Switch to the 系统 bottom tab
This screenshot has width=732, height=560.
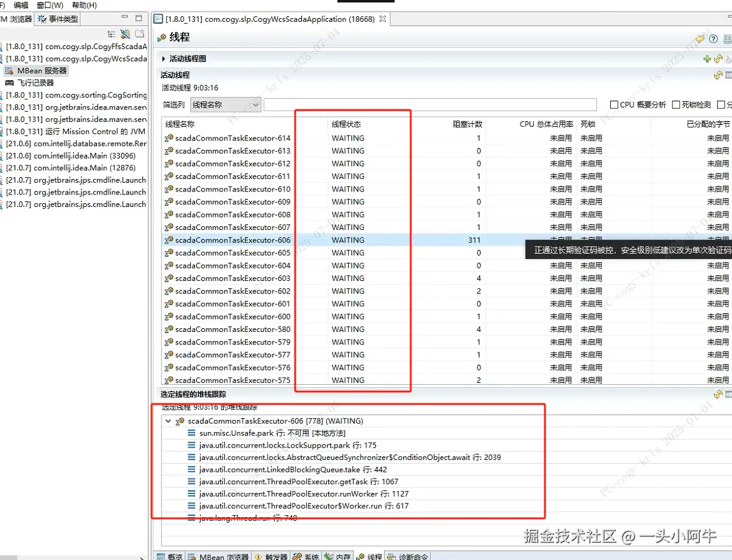(306, 556)
